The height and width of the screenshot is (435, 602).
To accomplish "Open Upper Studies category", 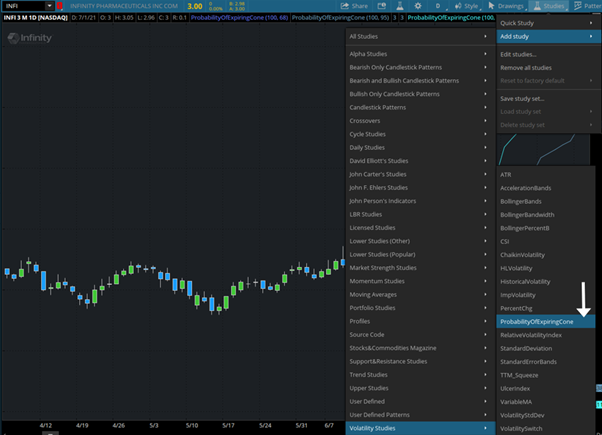I will (x=418, y=388).
